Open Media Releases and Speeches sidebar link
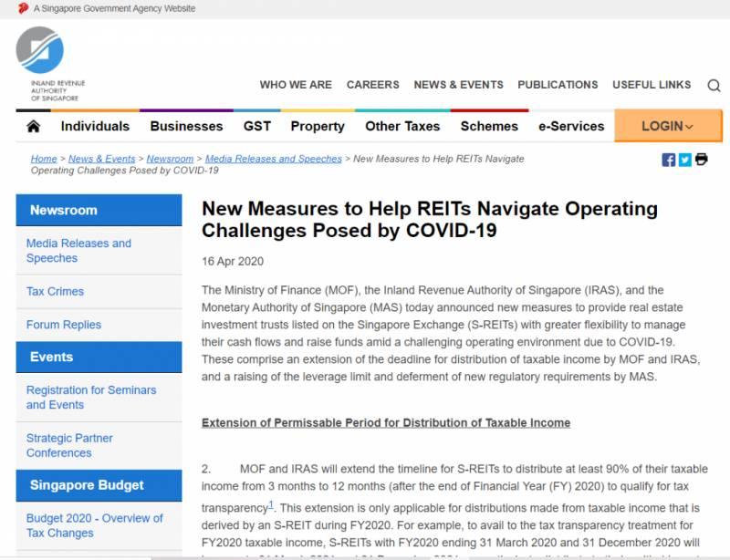 (78, 251)
